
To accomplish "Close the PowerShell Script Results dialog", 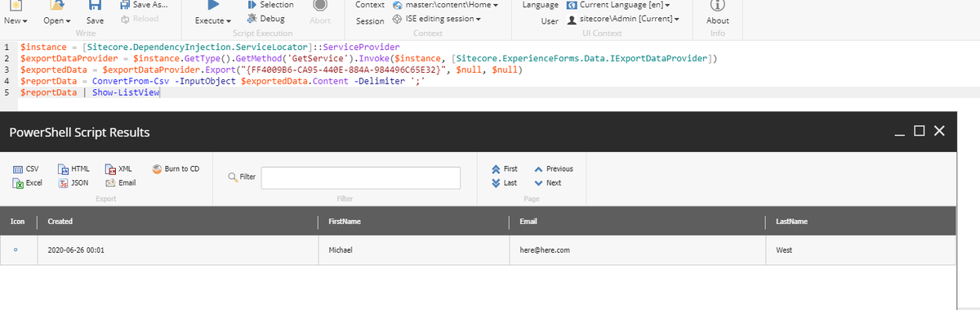I will [938, 132].
